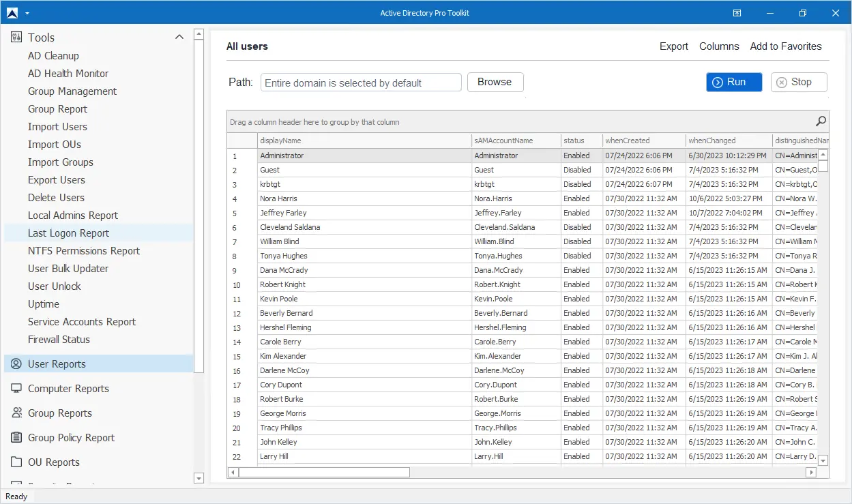
Task: Click the Group Policy Report clipboard icon
Action: (16, 438)
